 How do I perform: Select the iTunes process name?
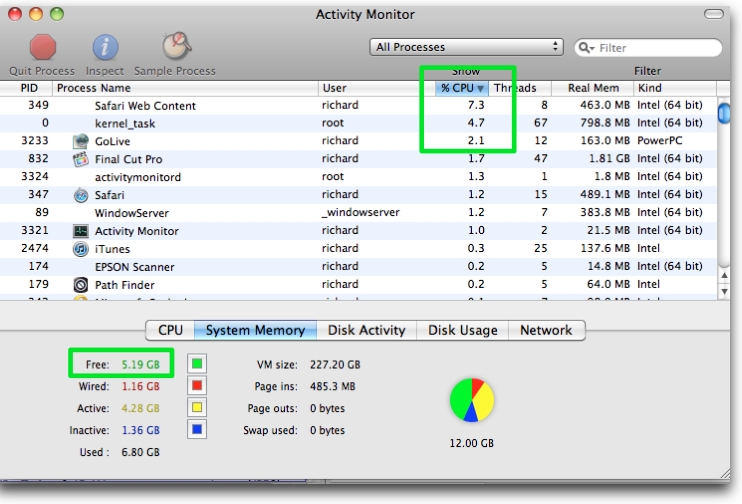tap(112, 249)
